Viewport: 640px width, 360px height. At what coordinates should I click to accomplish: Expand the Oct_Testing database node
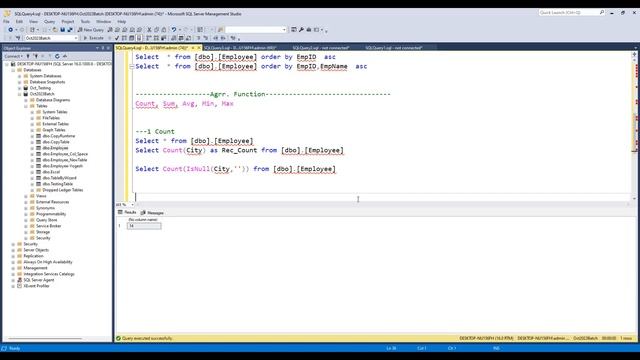(x=19, y=88)
